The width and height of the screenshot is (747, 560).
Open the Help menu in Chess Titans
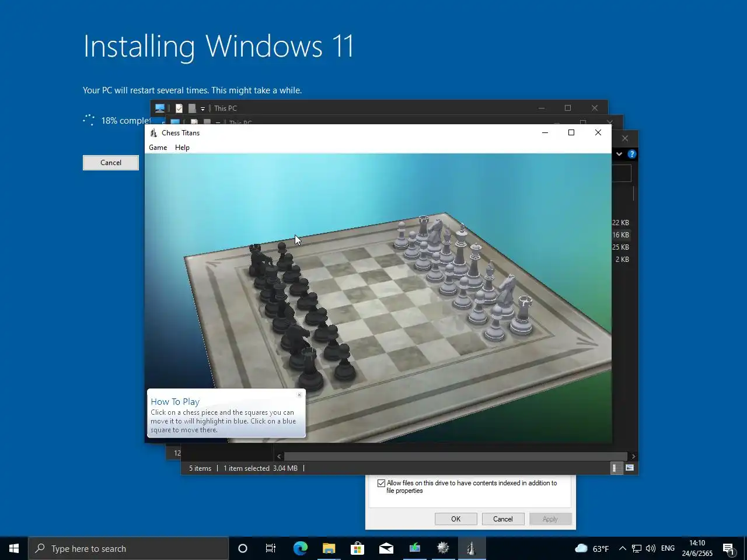coord(182,148)
